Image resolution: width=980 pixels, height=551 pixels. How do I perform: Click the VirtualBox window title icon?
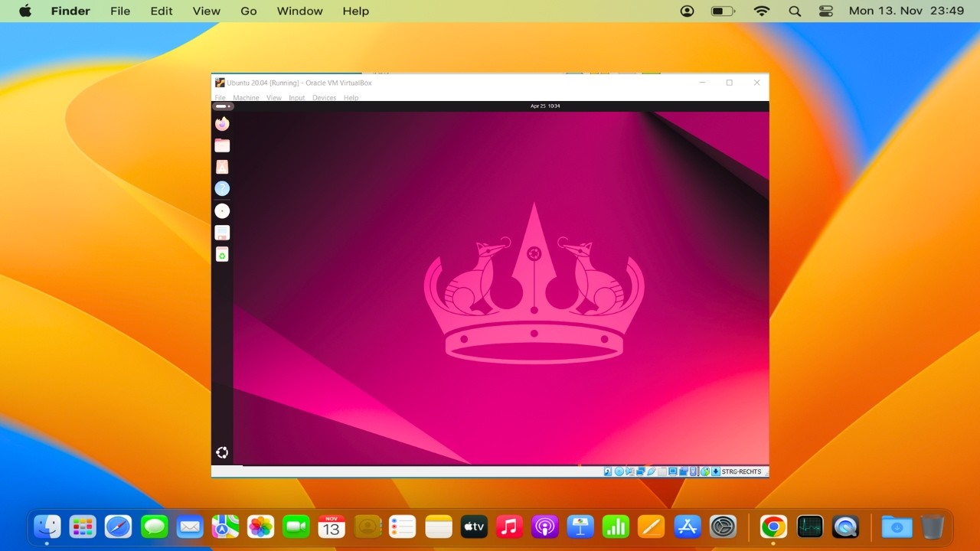[x=220, y=83]
